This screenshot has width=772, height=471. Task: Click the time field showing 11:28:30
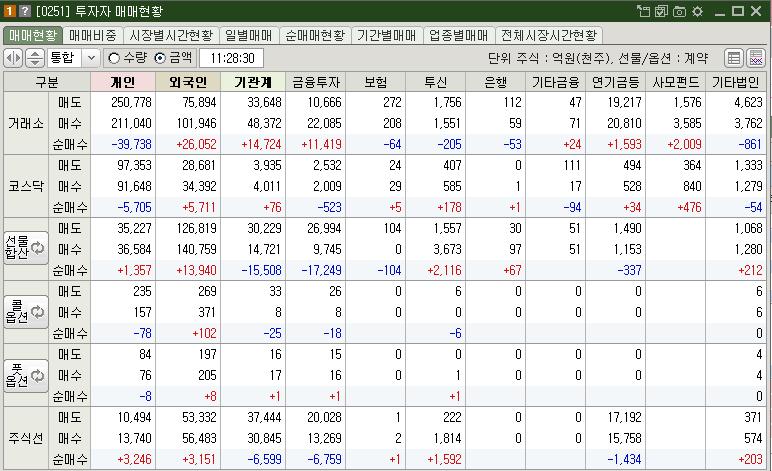coord(231,58)
